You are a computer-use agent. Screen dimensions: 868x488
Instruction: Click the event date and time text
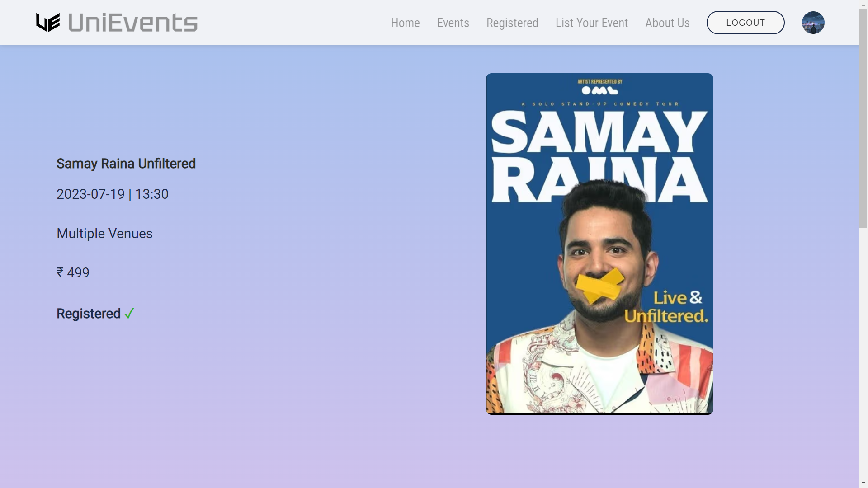[112, 194]
